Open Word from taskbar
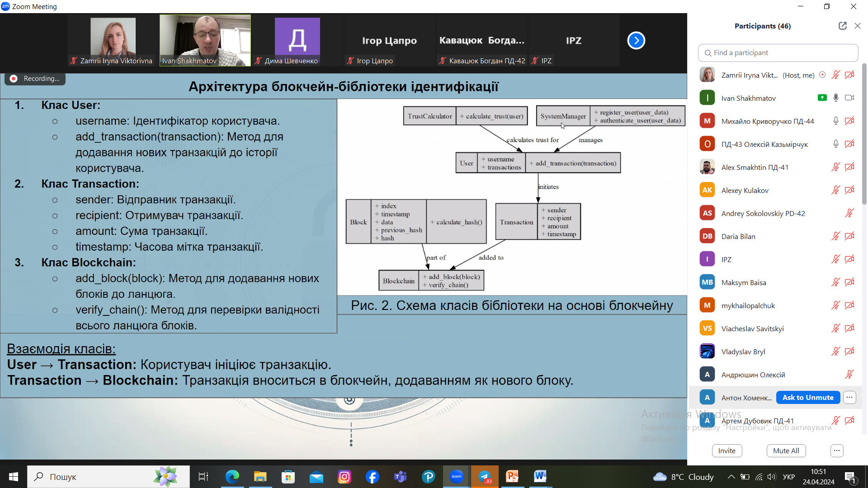The width and height of the screenshot is (868, 488). pos(540,477)
